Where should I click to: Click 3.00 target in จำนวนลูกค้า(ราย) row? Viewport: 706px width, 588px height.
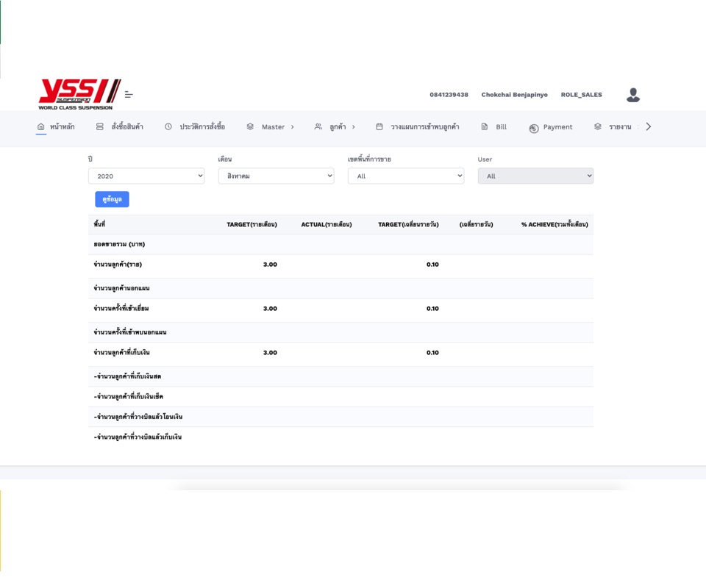point(270,265)
